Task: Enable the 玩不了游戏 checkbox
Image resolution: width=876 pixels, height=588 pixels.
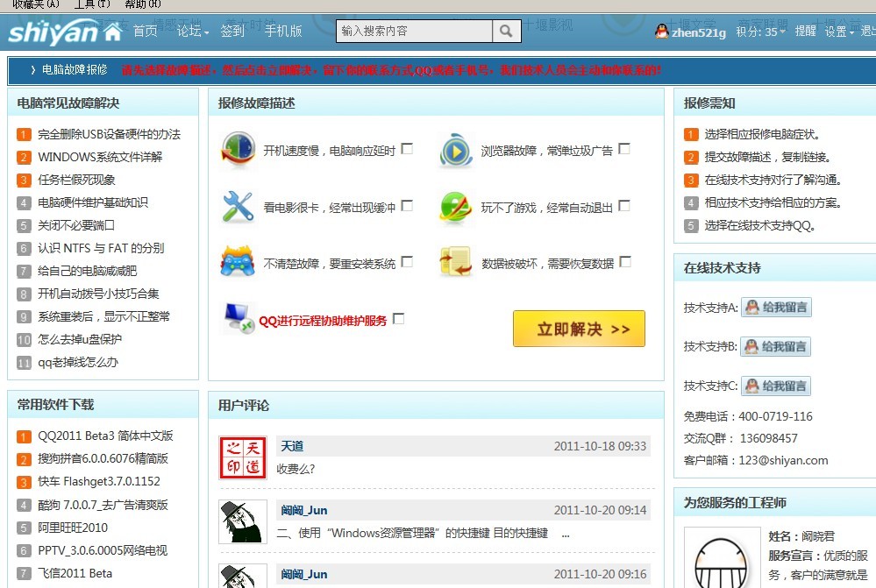Action: 623,205
